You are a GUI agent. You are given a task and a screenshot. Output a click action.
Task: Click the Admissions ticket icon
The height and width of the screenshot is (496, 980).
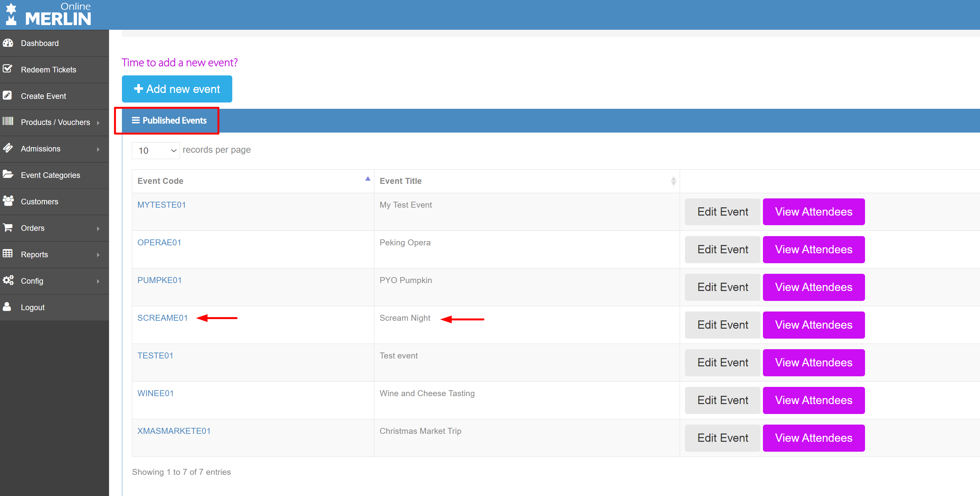(8, 148)
